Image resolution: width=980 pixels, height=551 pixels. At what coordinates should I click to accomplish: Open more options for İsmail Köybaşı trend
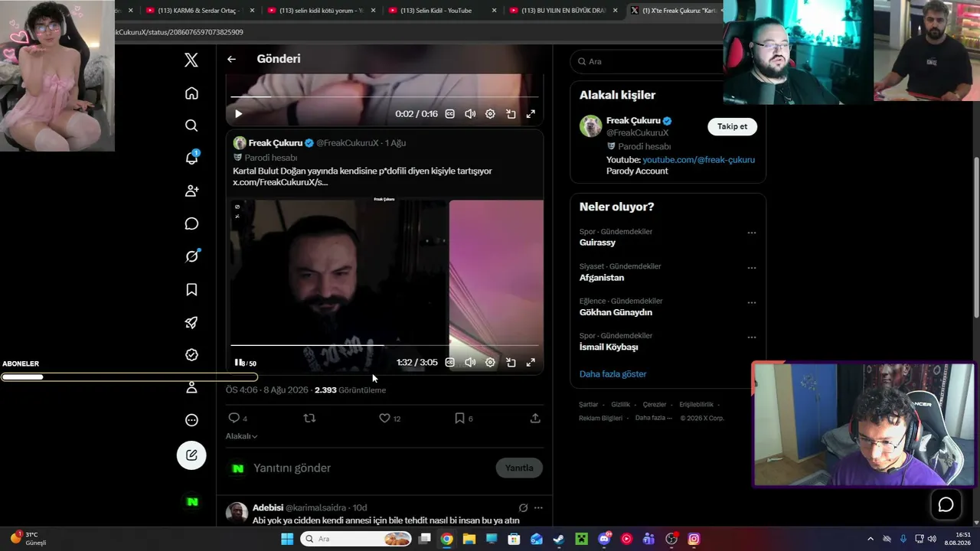[x=752, y=337]
